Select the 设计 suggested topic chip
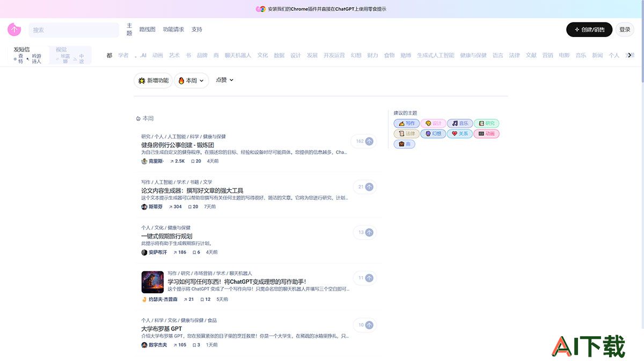644x361 pixels. click(x=434, y=124)
